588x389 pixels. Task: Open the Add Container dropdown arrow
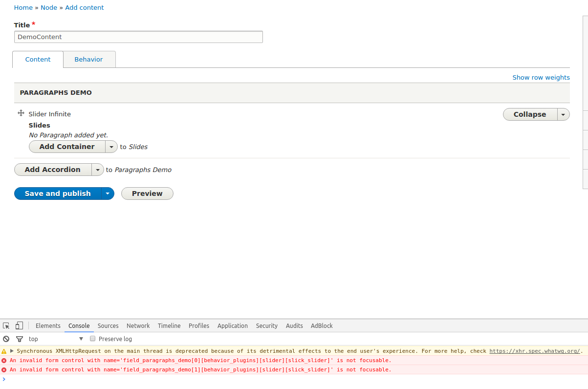111,146
